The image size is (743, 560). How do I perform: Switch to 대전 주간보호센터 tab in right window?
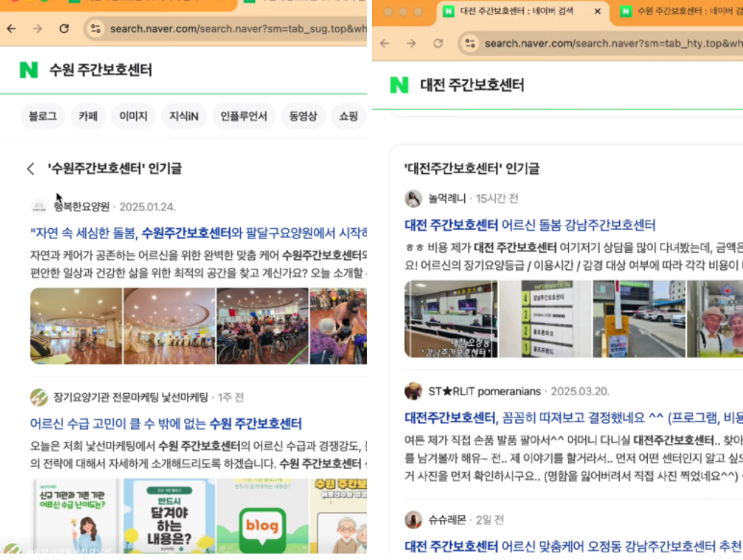[517, 11]
